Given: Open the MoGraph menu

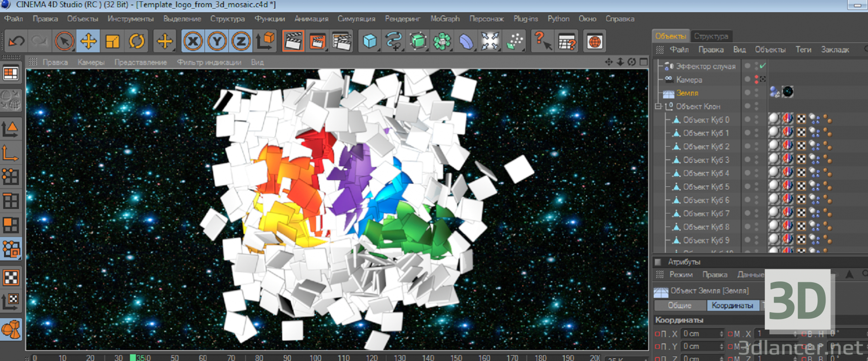Looking at the screenshot, I should (445, 19).
